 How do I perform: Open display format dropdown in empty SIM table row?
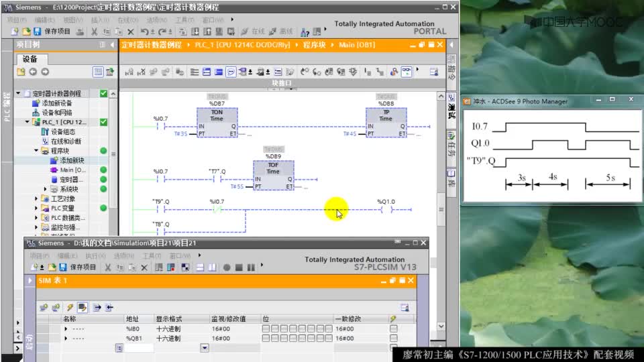click(205, 348)
